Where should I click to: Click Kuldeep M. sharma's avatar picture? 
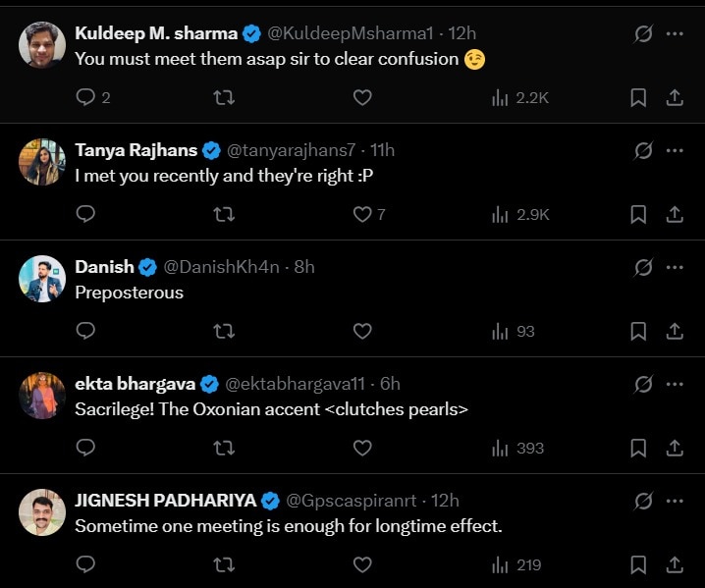pyautogui.click(x=42, y=45)
